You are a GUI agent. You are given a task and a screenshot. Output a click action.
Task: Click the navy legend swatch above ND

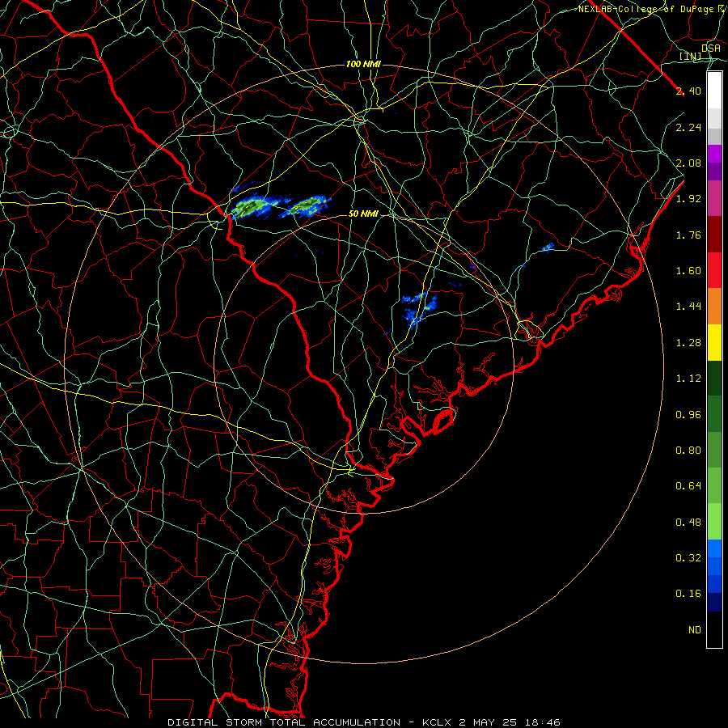pyautogui.click(x=714, y=603)
